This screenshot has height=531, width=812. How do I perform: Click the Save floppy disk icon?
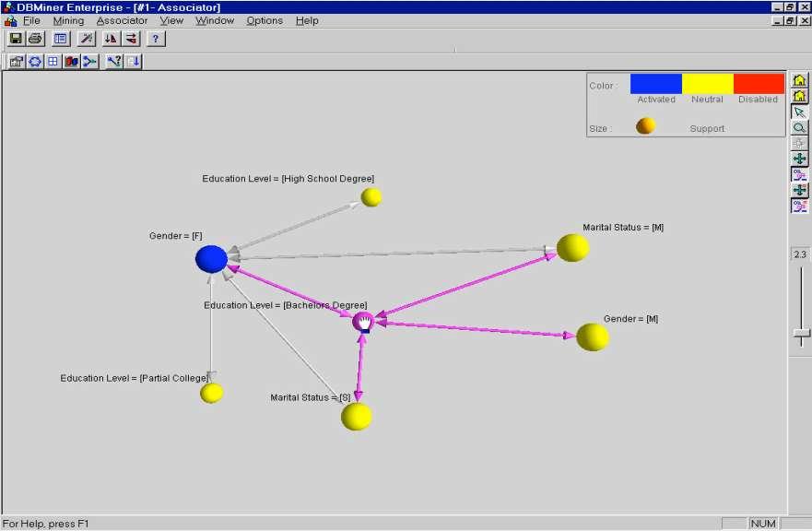[x=16, y=39]
